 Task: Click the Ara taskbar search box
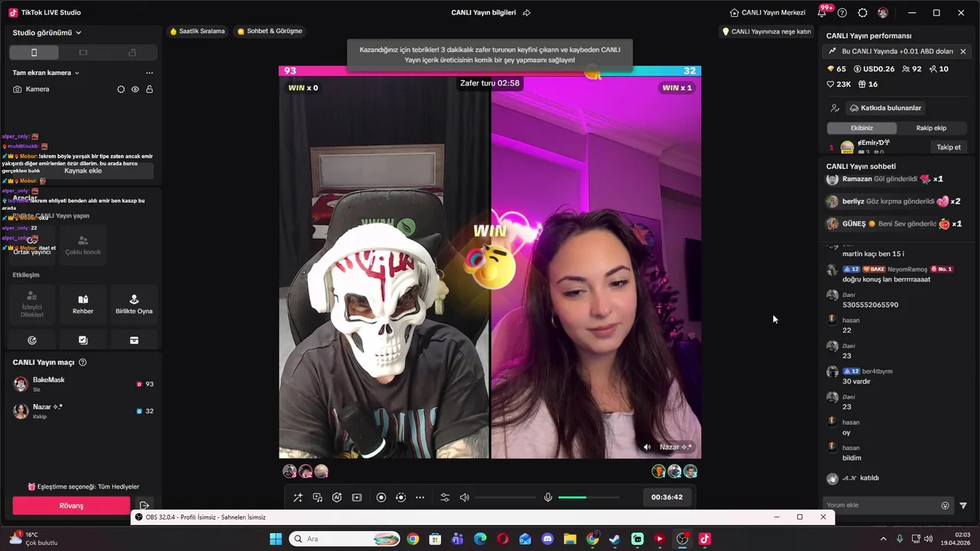344,539
